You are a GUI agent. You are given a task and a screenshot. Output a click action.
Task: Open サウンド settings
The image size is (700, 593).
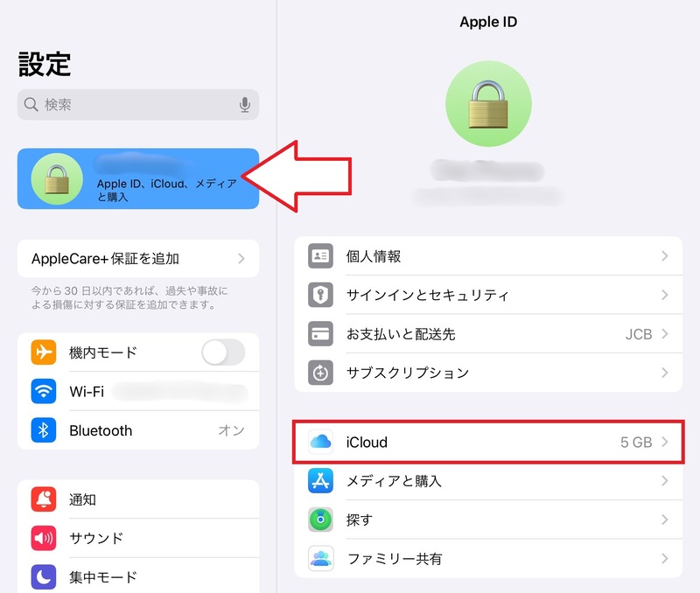(138, 538)
